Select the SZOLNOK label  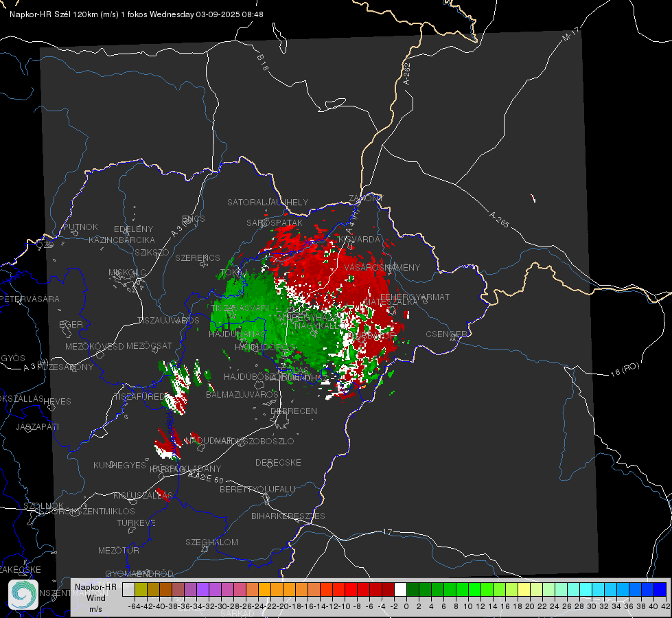coord(44,506)
